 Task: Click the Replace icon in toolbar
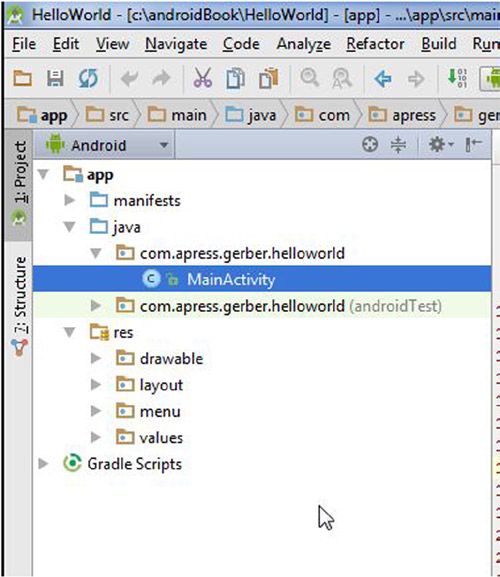pyautogui.click(x=341, y=78)
